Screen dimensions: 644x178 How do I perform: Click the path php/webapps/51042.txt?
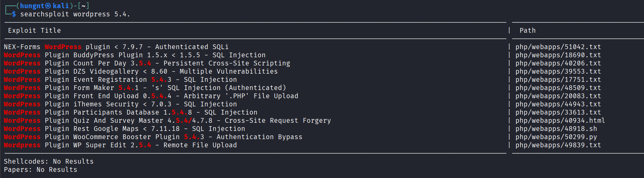558,47
